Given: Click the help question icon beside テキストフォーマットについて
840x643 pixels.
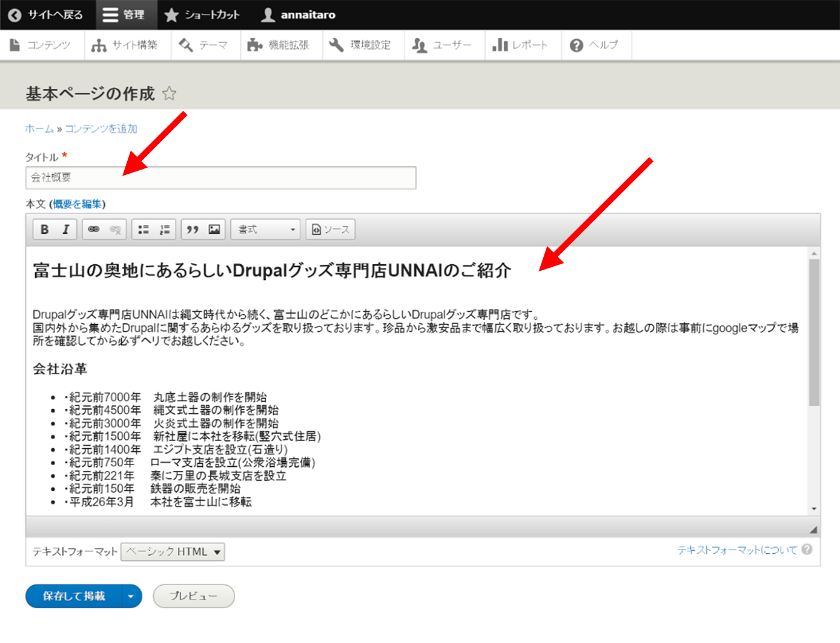Looking at the screenshot, I should tap(807, 550).
